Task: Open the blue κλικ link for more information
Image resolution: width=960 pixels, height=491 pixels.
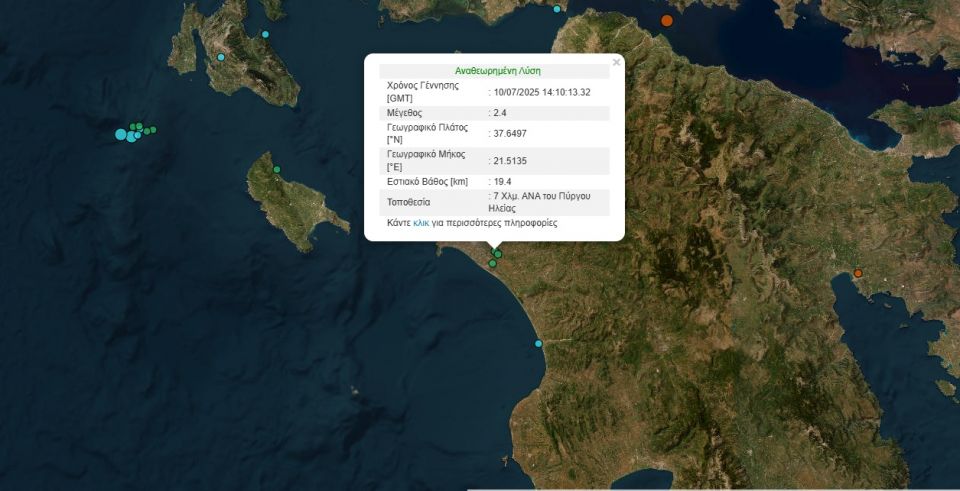Action: pyautogui.click(x=421, y=223)
